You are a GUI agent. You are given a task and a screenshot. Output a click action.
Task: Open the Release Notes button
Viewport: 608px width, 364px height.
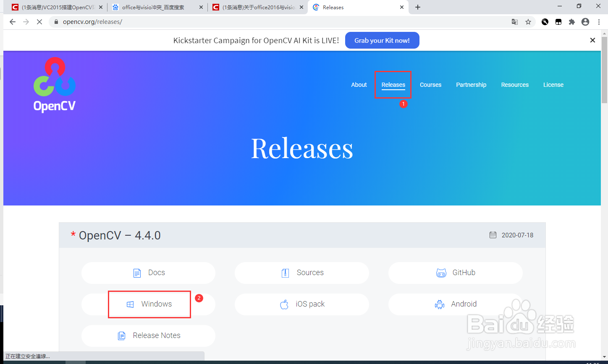pyautogui.click(x=148, y=336)
